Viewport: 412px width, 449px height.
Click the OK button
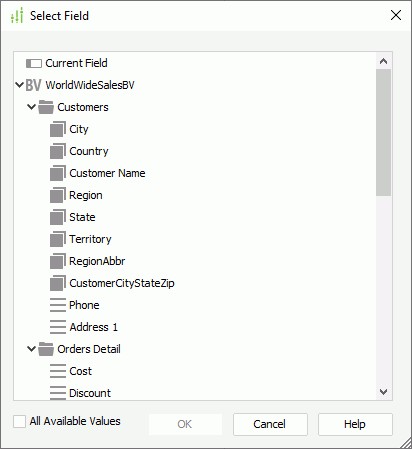tap(185, 424)
